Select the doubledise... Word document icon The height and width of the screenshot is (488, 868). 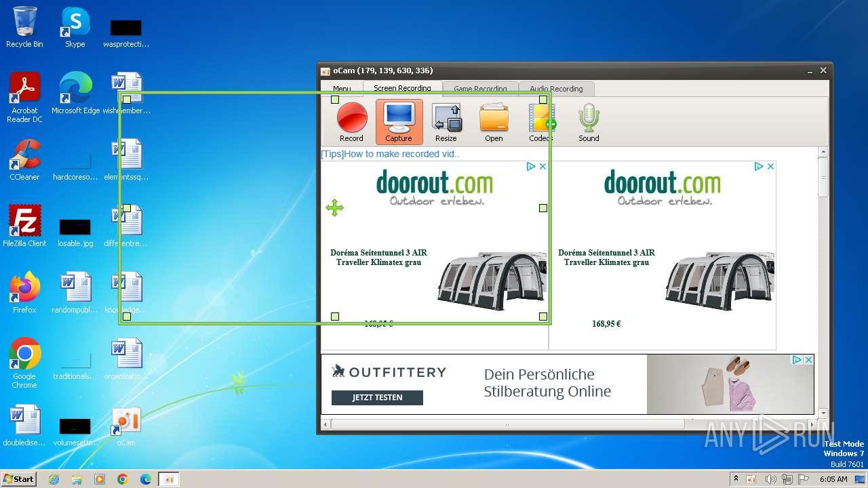coord(24,426)
